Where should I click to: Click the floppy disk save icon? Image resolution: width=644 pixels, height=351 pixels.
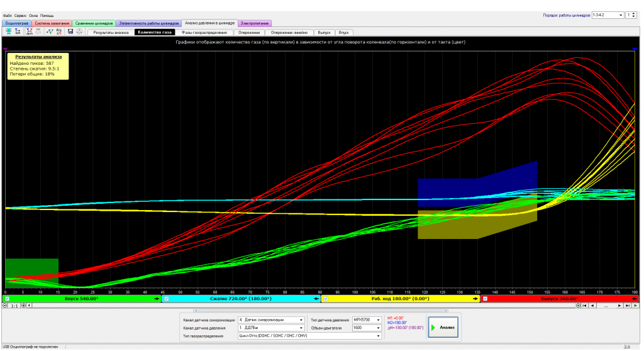coord(70,31)
